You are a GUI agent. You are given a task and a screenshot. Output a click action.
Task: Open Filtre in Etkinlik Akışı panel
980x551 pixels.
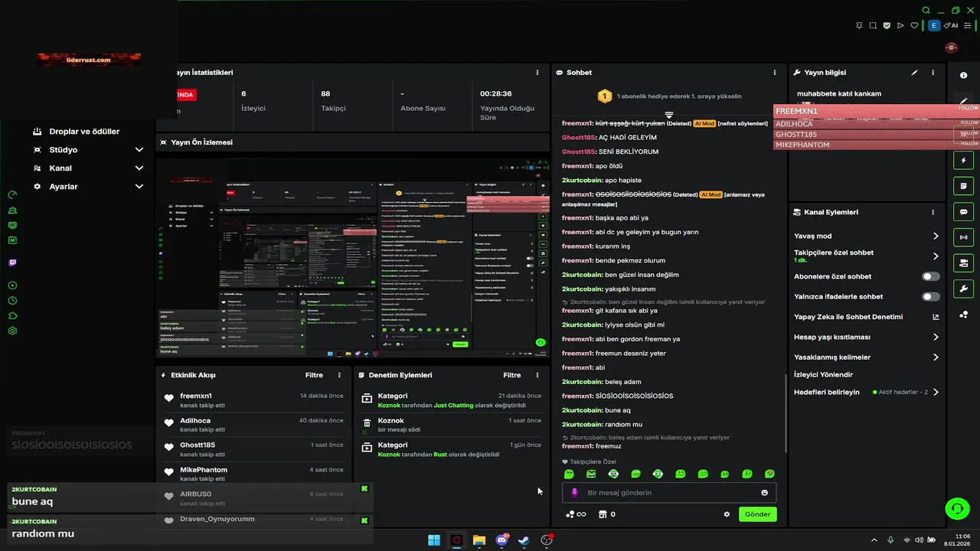click(x=314, y=375)
